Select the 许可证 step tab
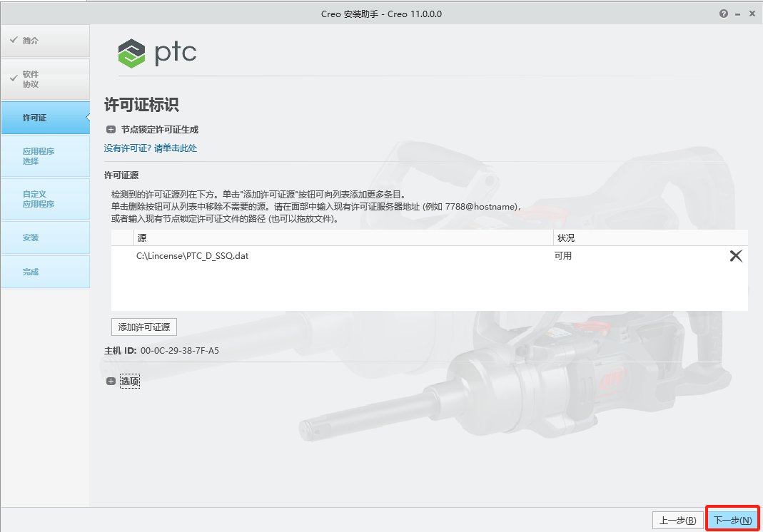This screenshot has width=763, height=532. (x=45, y=118)
